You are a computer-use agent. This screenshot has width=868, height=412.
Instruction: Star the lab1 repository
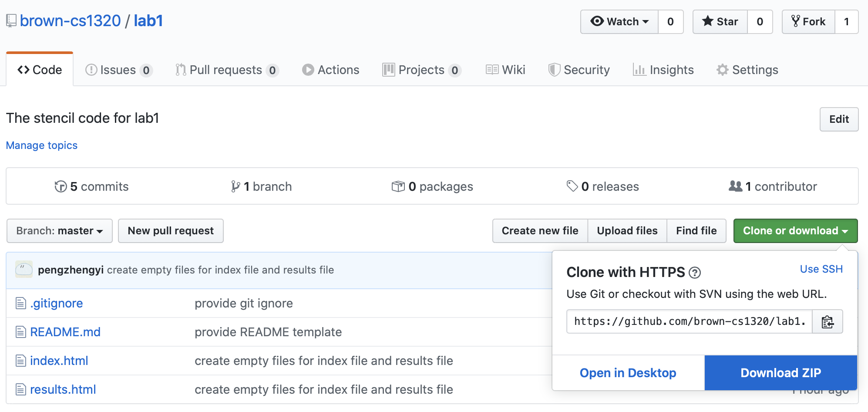(x=720, y=22)
